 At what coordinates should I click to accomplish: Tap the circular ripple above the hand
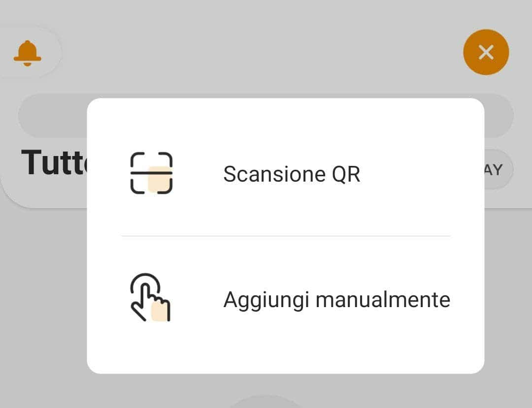(145, 283)
